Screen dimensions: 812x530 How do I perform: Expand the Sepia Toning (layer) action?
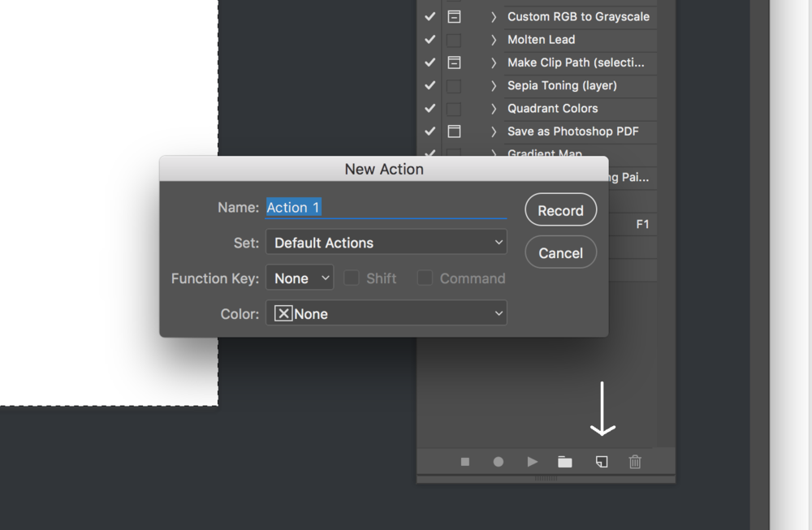[x=493, y=85]
